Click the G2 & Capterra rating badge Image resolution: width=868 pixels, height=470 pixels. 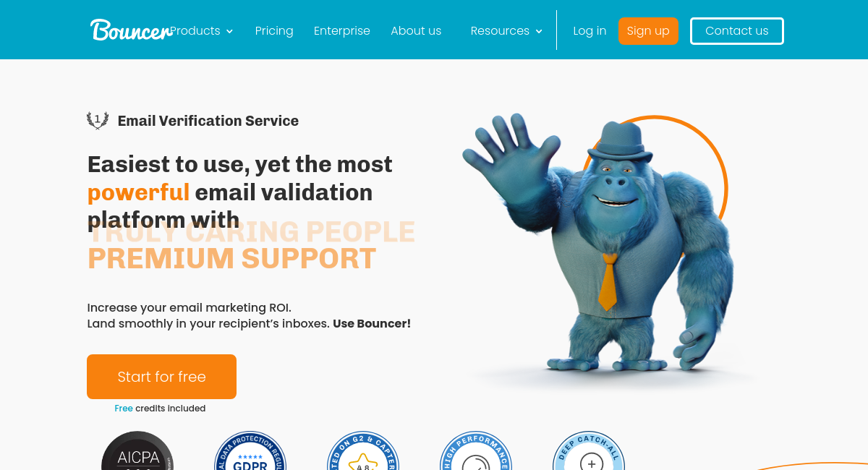click(x=363, y=450)
